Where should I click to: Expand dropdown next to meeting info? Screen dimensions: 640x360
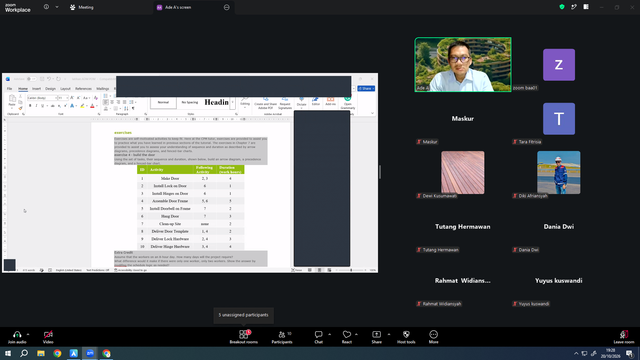coord(57,7)
